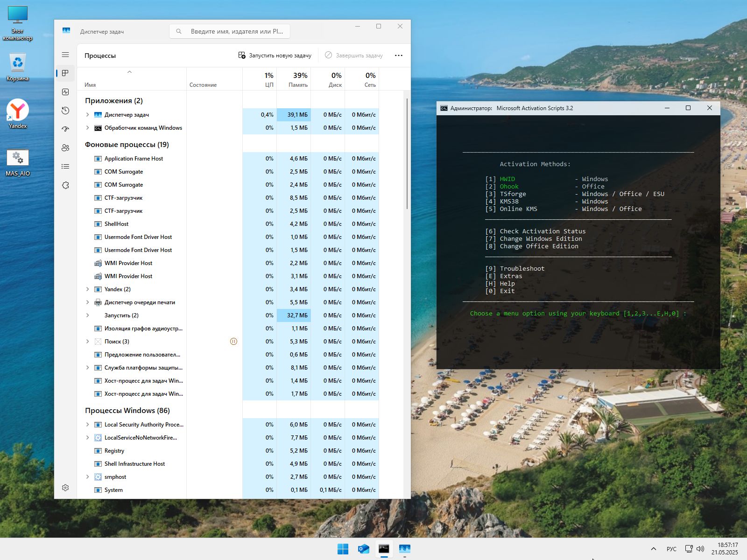Maximize the Microsoft Activation Scripts window
The height and width of the screenshot is (560, 747).
click(x=688, y=108)
